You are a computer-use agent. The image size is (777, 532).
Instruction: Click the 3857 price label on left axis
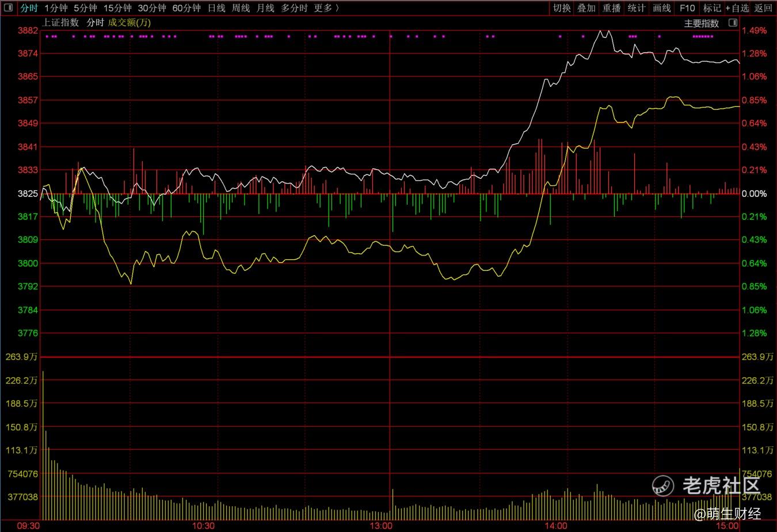point(28,100)
